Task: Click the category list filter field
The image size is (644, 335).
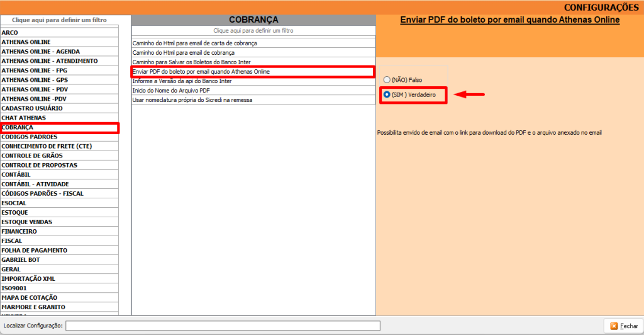Action: pos(59,20)
